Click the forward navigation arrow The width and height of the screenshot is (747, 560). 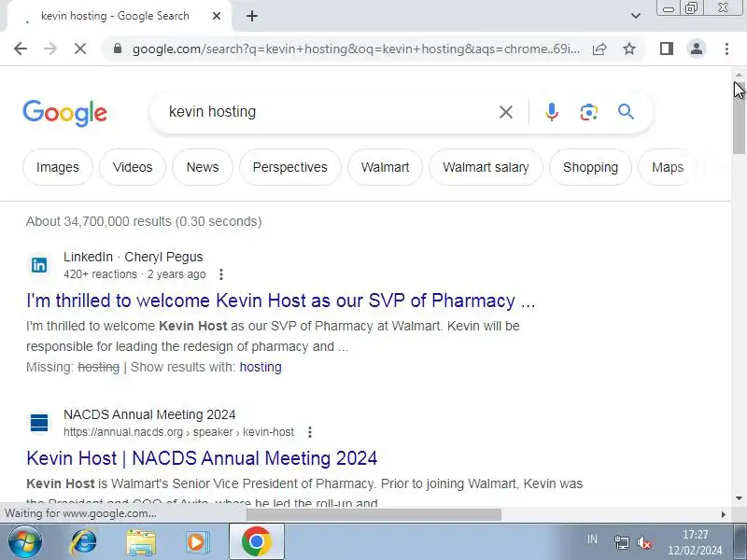click(50, 49)
